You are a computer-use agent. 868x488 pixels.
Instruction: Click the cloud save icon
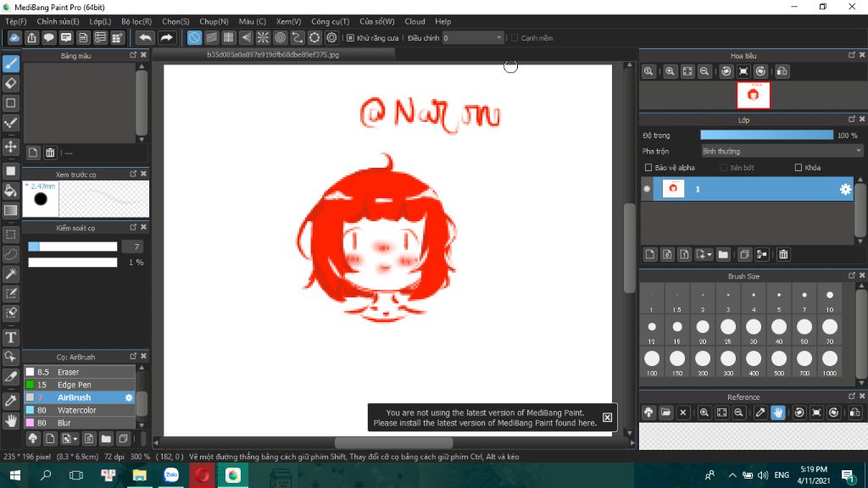[x=14, y=37]
